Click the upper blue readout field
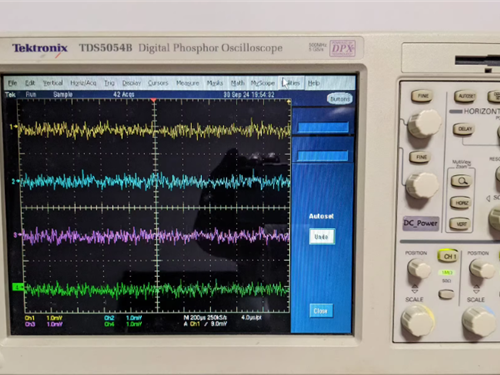The image size is (500, 375). [x=323, y=127]
